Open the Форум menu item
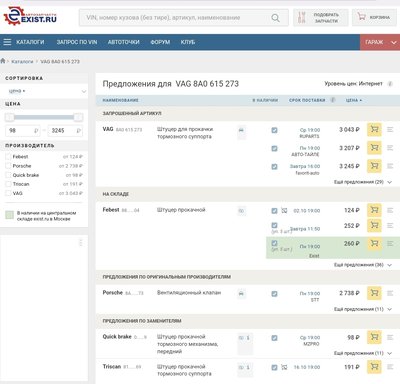Image resolution: width=400 pixels, height=384 pixels. (160, 42)
